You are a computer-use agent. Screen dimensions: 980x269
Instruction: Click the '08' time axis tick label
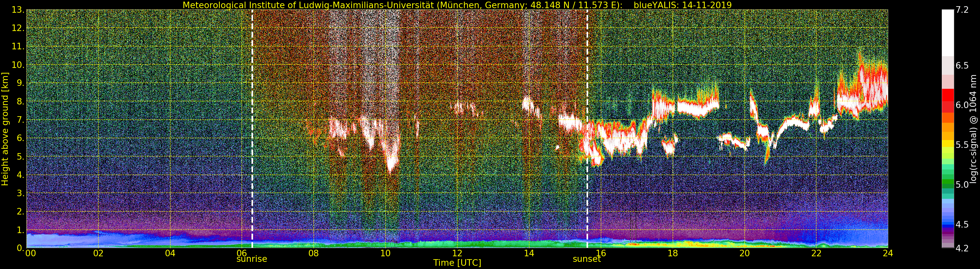314,253
